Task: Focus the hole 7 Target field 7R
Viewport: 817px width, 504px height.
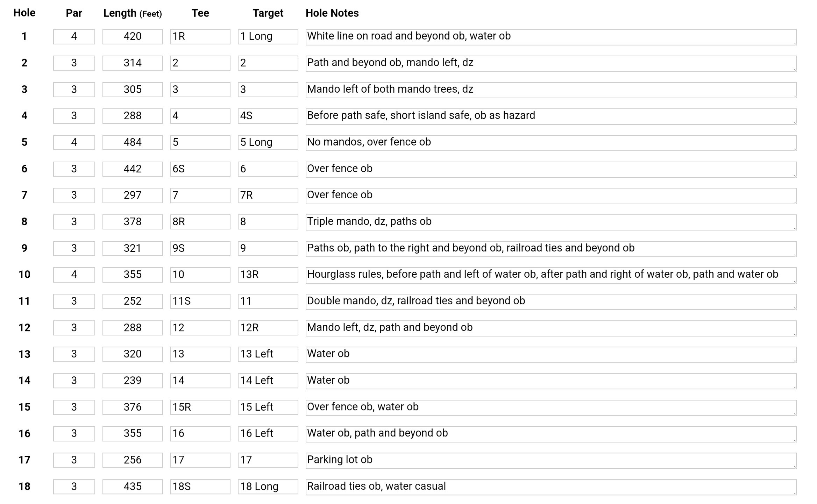Action: tap(268, 195)
